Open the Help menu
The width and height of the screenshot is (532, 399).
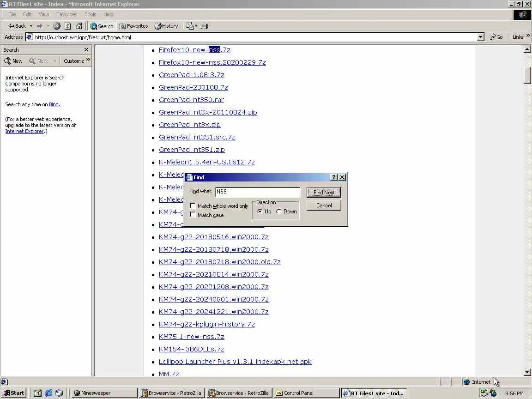pos(108,14)
